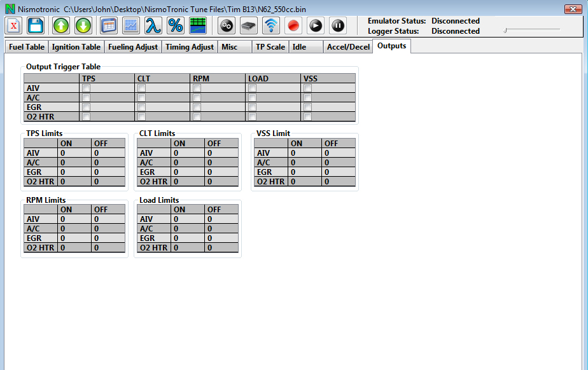Viewport: 588px width, 370px height.
Task: Open the lambda air-fuel toolbar icon
Action: [x=153, y=25]
